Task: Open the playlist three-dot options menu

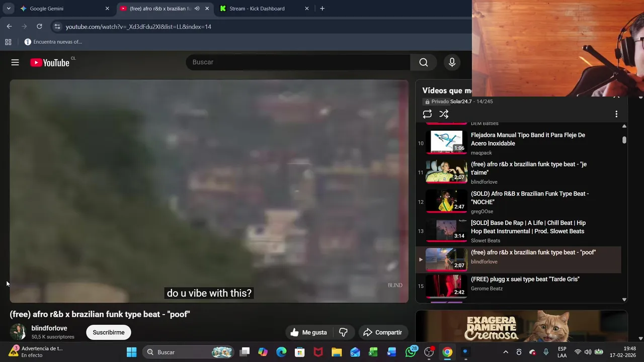Action: (x=616, y=114)
